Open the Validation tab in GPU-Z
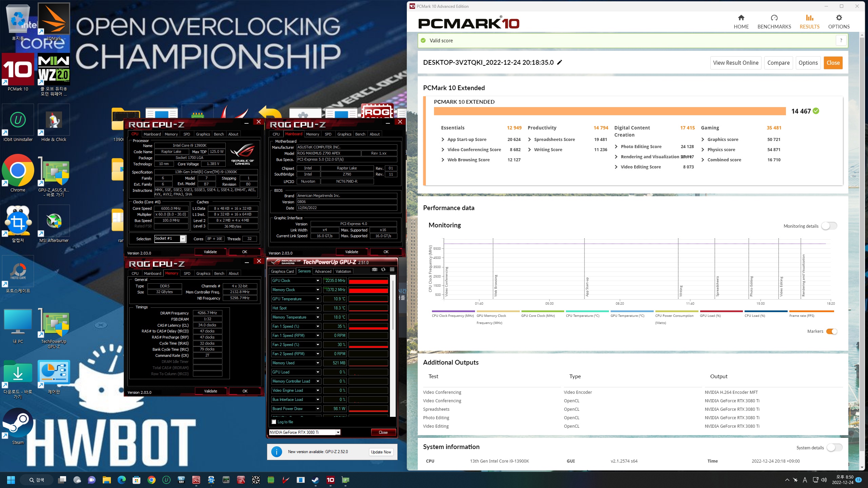This screenshot has height=488, width=868. point(343,271)
